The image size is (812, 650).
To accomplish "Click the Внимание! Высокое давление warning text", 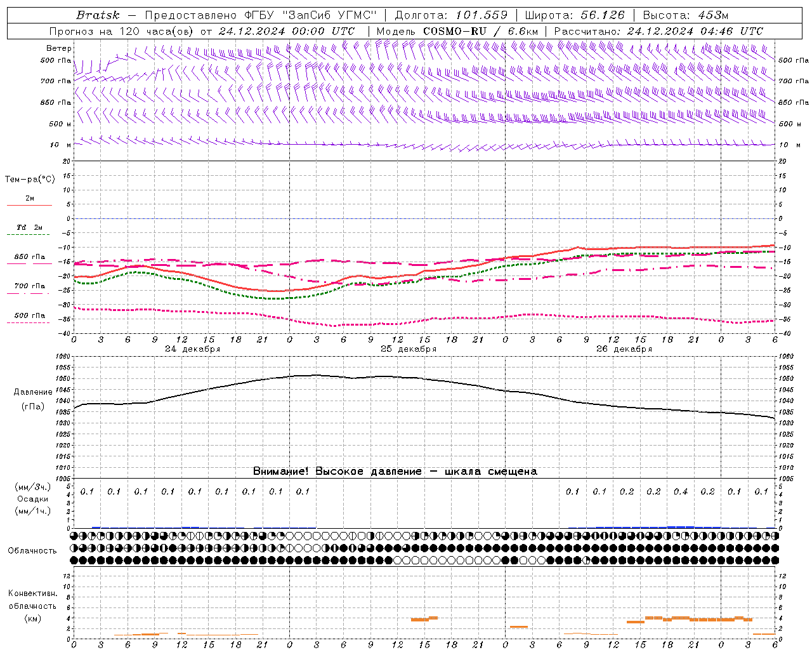I will [395, 471].
